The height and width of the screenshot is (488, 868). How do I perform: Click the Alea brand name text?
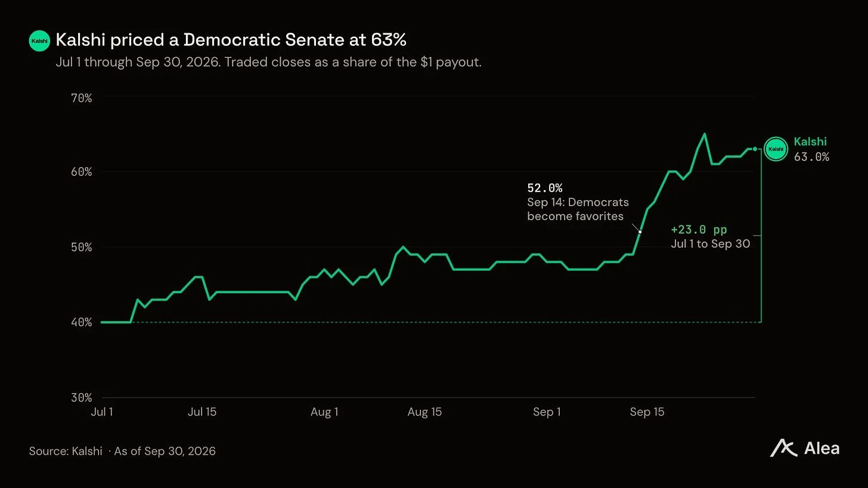(x=821, y=449)
